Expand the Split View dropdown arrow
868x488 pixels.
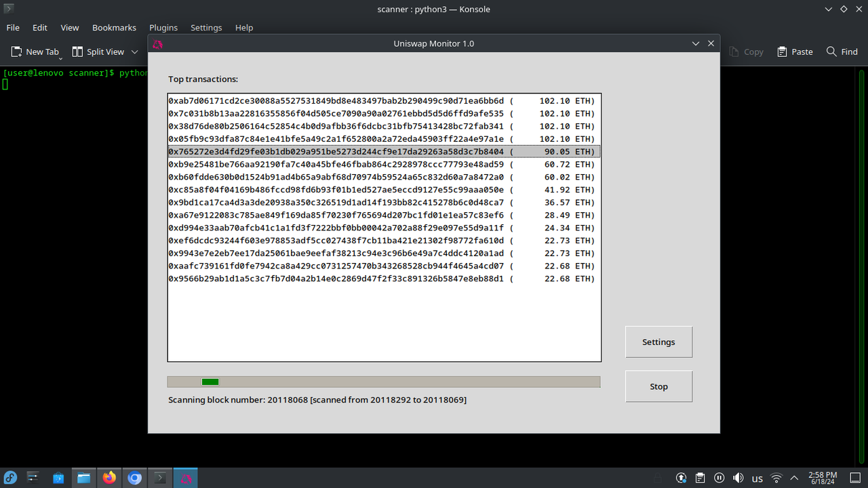click(134, 52)
